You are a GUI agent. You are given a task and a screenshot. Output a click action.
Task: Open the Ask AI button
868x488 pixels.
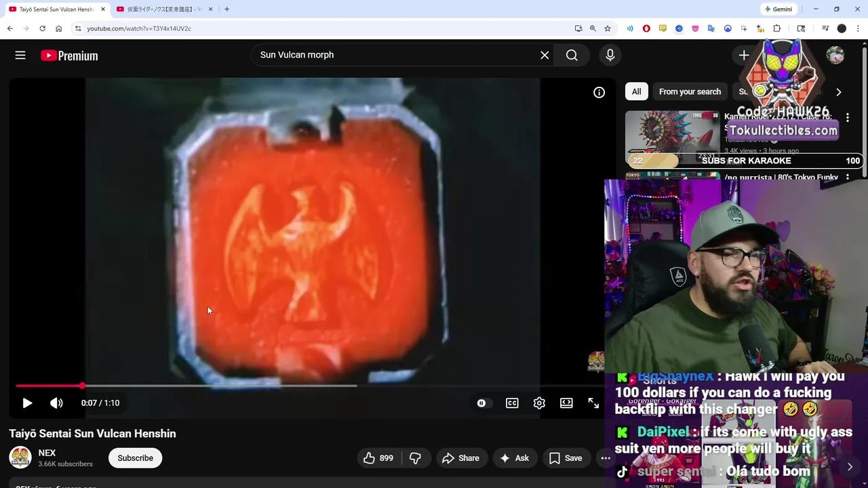(514, 458)
